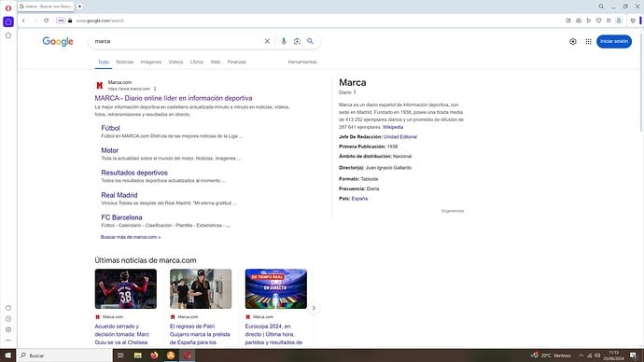
Task: Reload the current page
Action: (46, 21)
